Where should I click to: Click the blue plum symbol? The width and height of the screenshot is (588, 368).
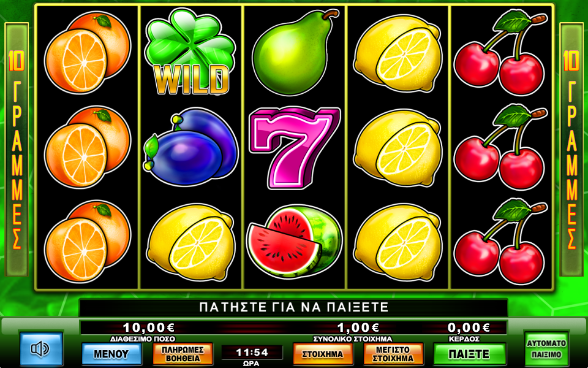pyautogui.click(x=190, y=148)
